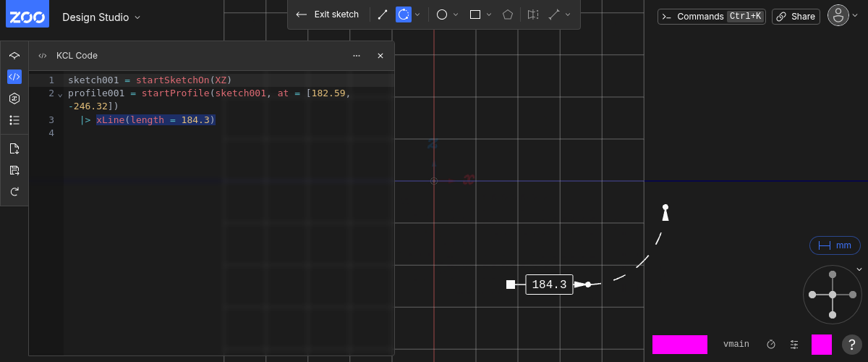Toggle the Logs pane in the sidebar
The width and height of the screenshot is (868, 362).
pyautogui.click(x=14, y=120)
